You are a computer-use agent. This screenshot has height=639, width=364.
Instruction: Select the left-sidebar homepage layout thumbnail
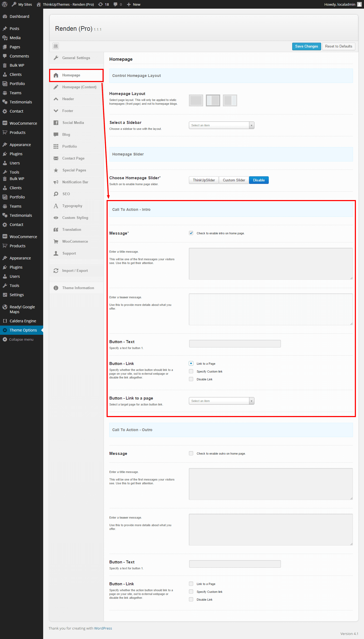pyautogui.click(x=213, y=100)
